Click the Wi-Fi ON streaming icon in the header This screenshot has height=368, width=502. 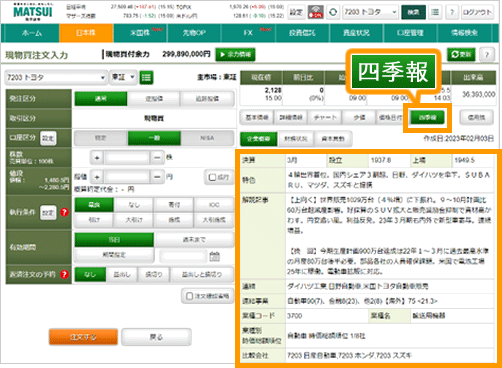(x=315, y=12)
